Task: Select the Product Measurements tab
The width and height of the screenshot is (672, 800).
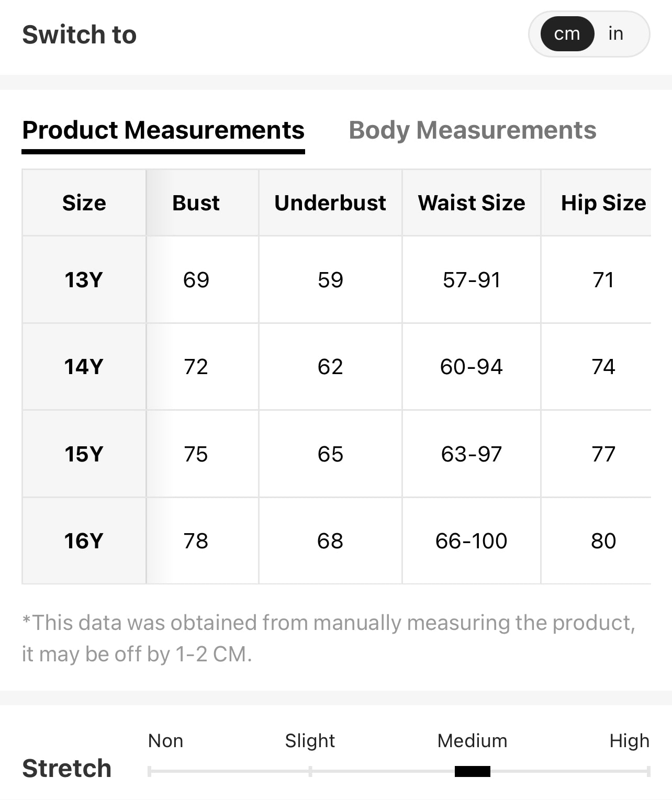Action: pyautogui.click(x=163, y=130)
